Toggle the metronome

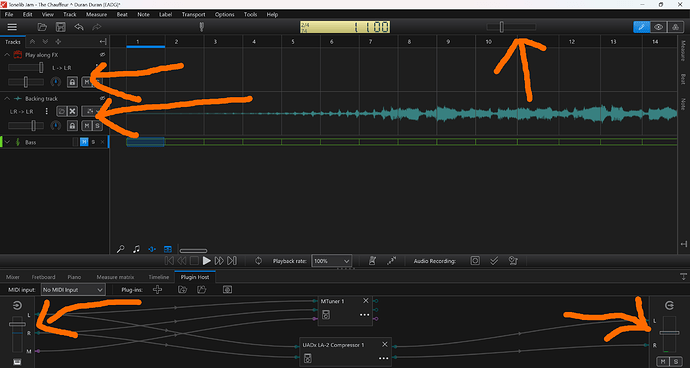pos(372,261)
